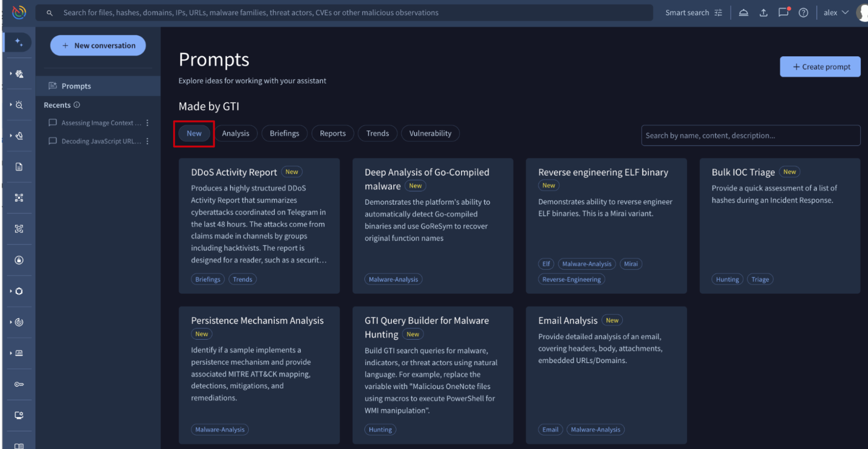Select the Reports filter tab
This screenshot has width=868, height=449.
[x=333, y=133]
